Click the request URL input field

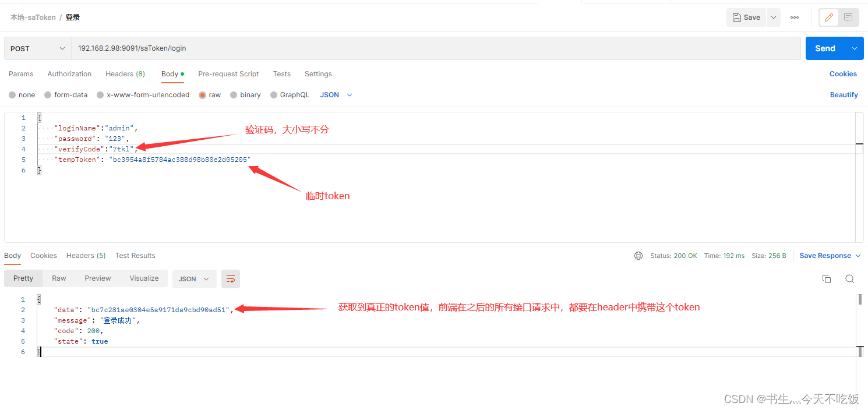point(291,48)
